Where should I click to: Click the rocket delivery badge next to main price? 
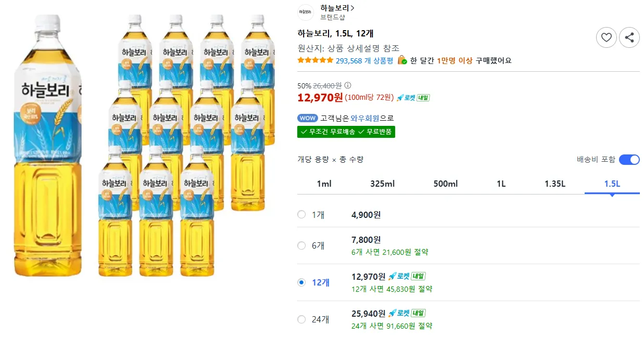point(413,98)
